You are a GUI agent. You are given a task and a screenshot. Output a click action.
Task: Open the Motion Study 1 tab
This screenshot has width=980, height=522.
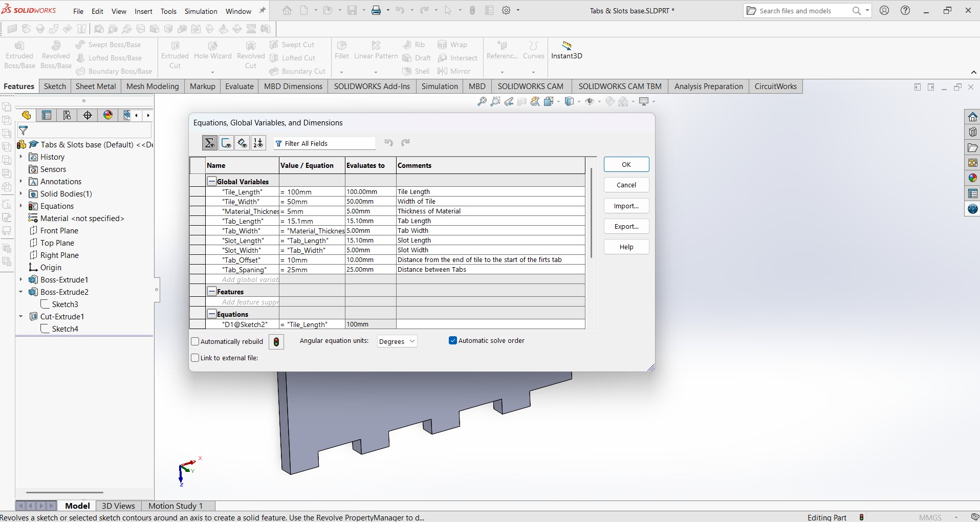pyautogui.click(x=176, y=506)
